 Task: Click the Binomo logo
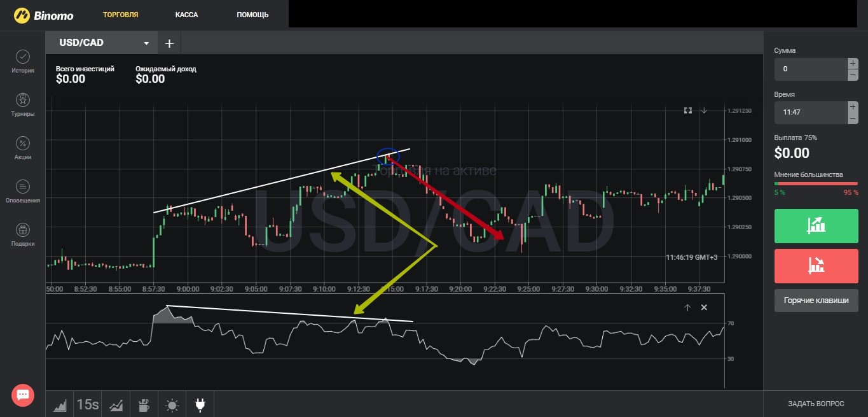click(43, 15)
